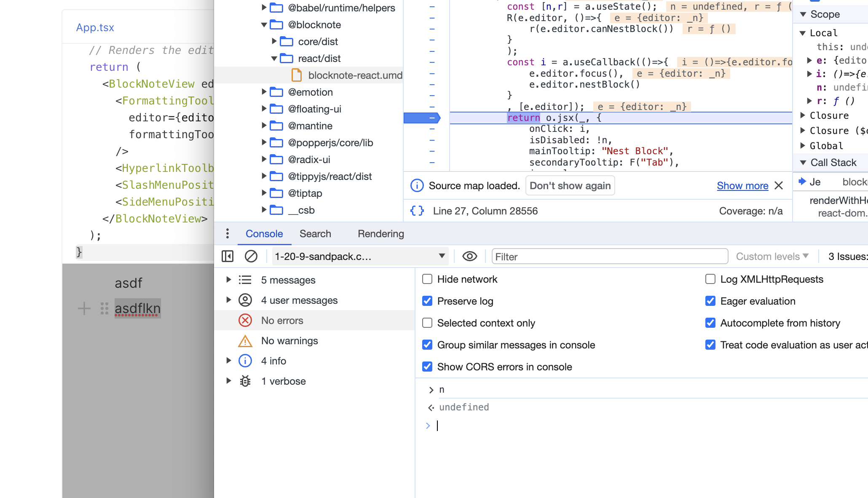Screen dimensions: 868x498
Task: Switch to the Rendering tab
Action: point(380,233)
